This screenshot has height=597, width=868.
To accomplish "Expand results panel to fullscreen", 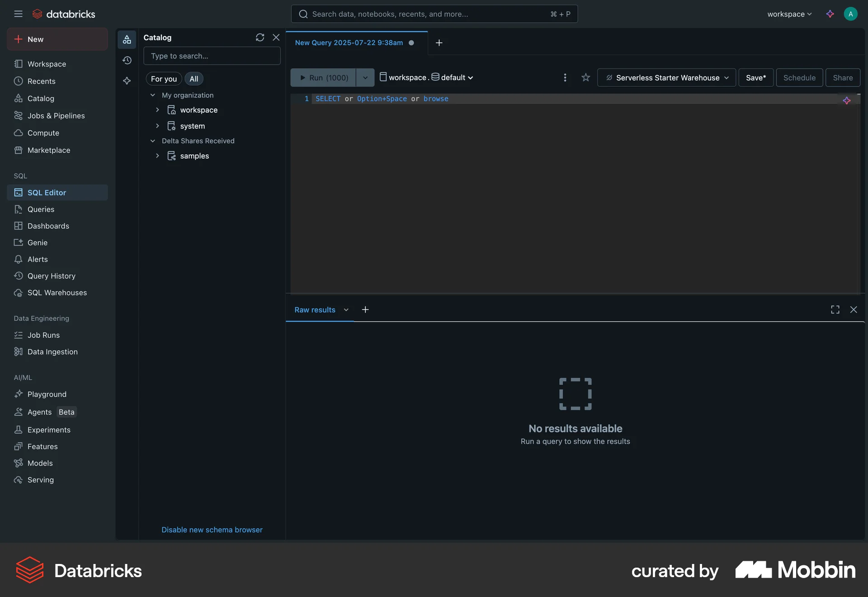I will 835,309.
